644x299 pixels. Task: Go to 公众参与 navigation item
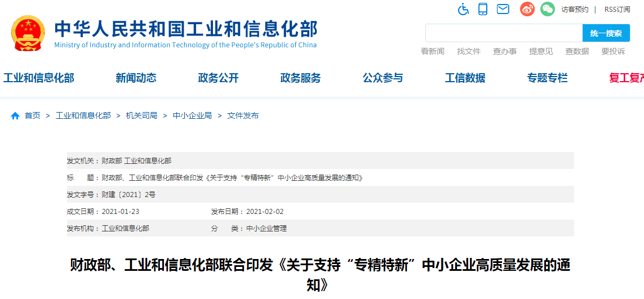coord(383,78)
